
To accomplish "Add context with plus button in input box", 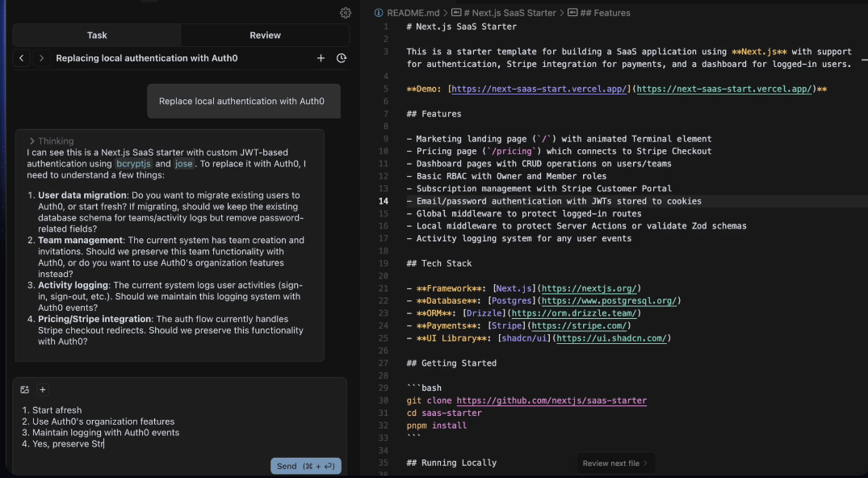I will pos(43,389).
